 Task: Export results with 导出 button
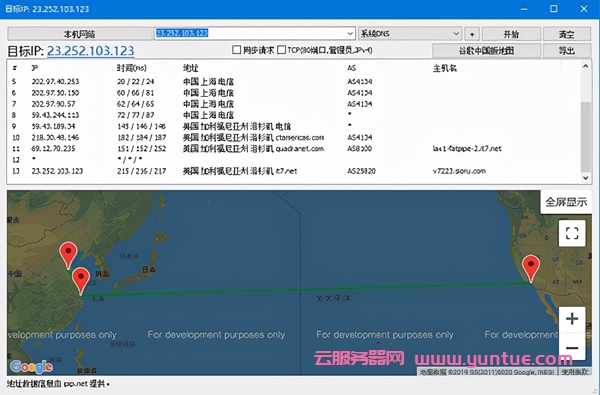coord(567,51)
